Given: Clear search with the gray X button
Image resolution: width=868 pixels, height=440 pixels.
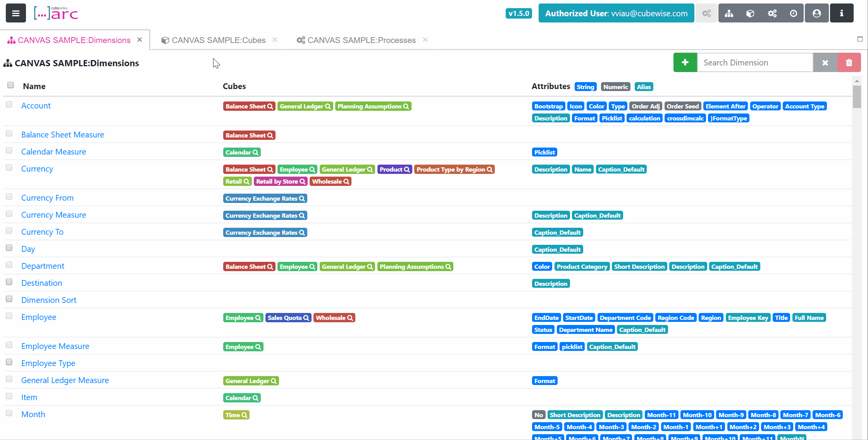Looking at the screenshot, I should (x=825, y=63).
